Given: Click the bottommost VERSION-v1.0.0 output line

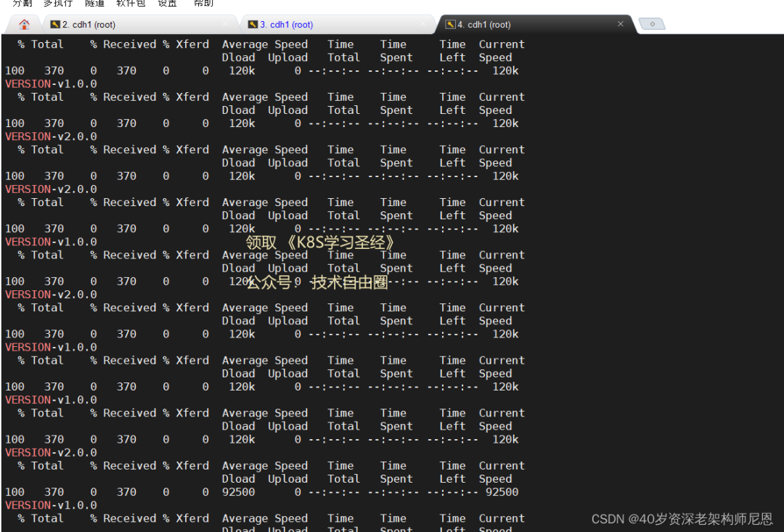Looking at the screenshot, I should pyautogui.click(x=51, y=505).
